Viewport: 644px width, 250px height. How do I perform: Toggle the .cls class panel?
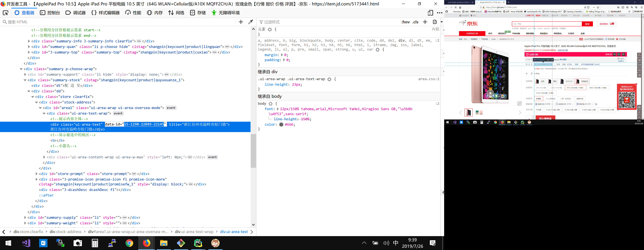(x=416, y=22)
